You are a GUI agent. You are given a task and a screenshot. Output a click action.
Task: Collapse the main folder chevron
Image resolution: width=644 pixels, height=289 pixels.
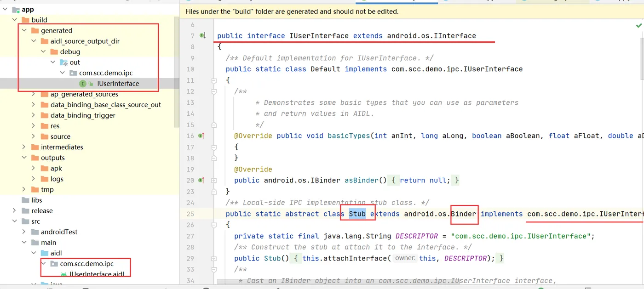(24, 242)
